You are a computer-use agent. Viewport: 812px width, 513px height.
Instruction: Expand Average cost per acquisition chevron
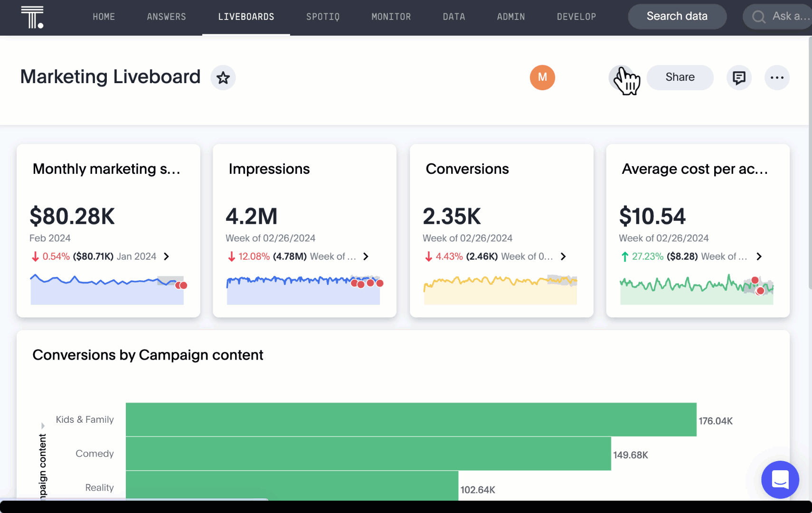click(x=759, y=256)
